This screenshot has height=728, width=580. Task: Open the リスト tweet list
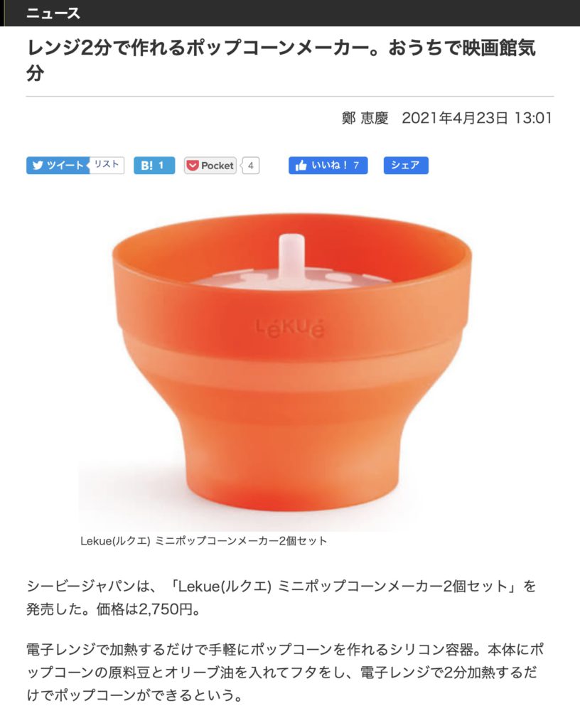click(x=107, y=165)
